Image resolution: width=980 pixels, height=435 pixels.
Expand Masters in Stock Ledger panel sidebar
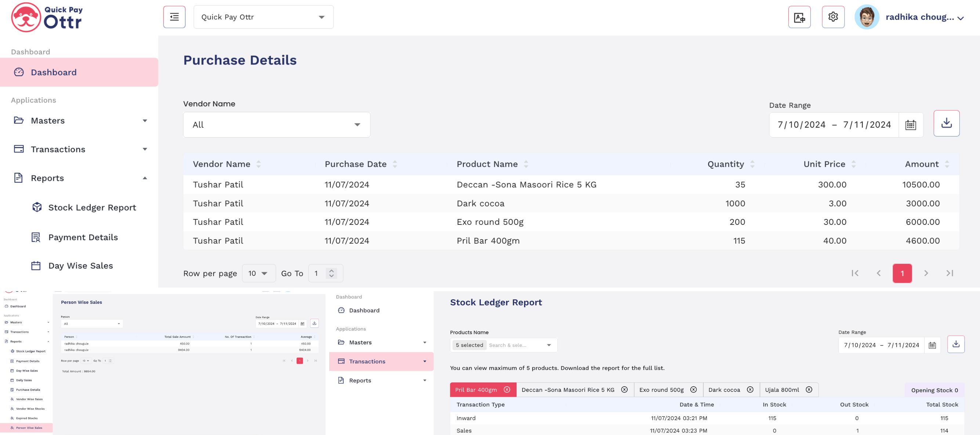[381, 342]
